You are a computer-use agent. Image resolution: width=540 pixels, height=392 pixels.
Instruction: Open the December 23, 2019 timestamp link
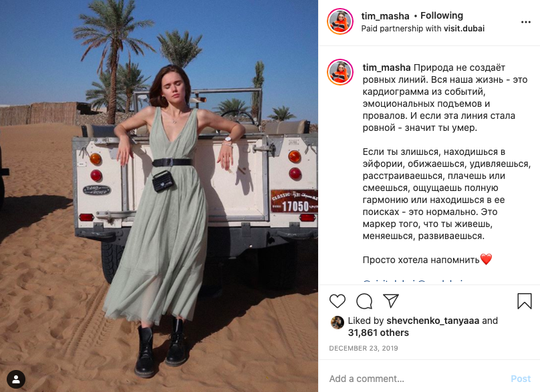(x=364, y=349)
